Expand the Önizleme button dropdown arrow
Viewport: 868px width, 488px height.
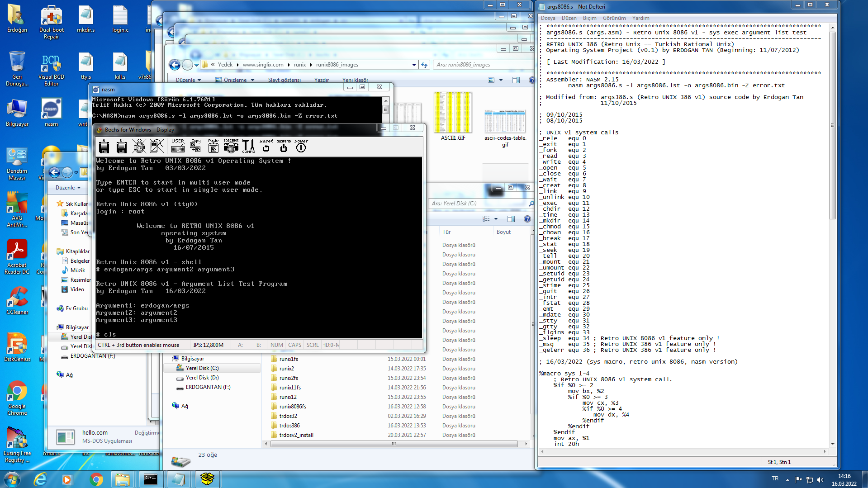coord(252,80)
